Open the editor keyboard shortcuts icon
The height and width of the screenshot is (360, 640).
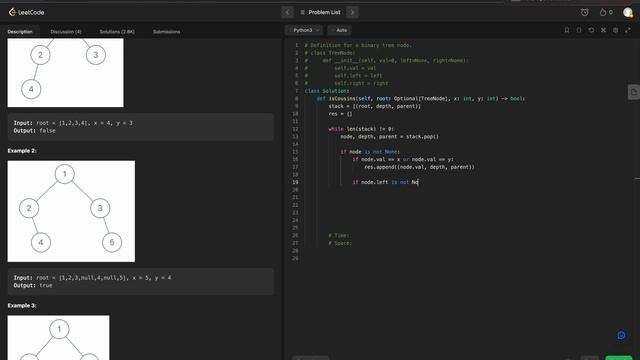click(x=603, y=30)
